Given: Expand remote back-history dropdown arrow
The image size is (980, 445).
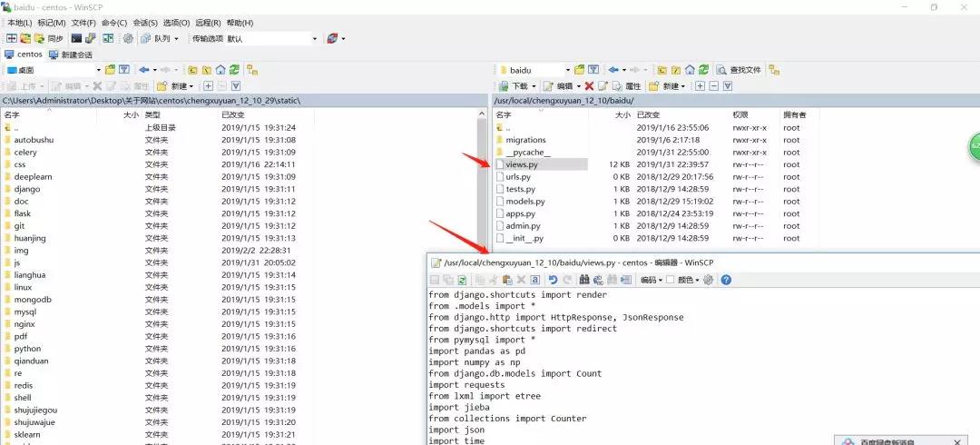Looking at the screenshot, I should 623,69.
